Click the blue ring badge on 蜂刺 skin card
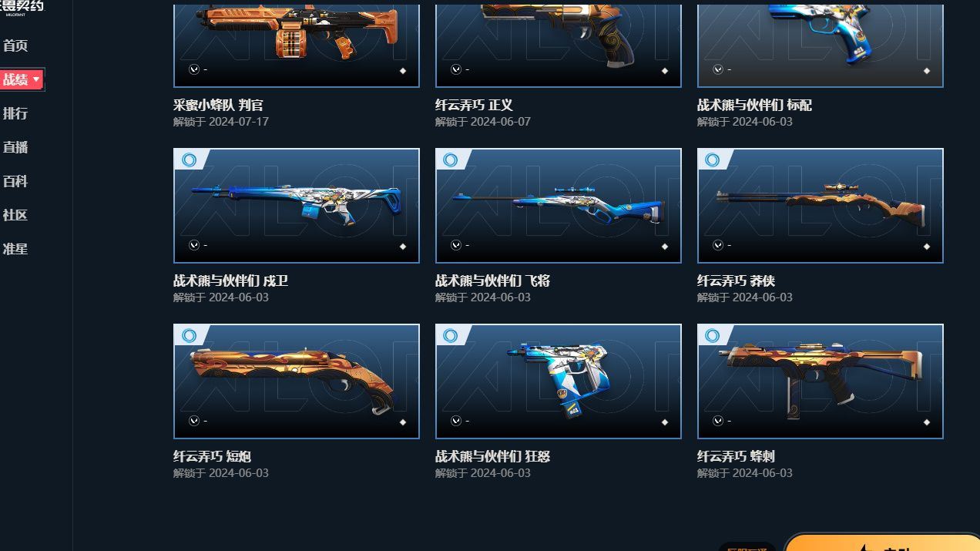 pyautogui.click(x=713, y=335)
